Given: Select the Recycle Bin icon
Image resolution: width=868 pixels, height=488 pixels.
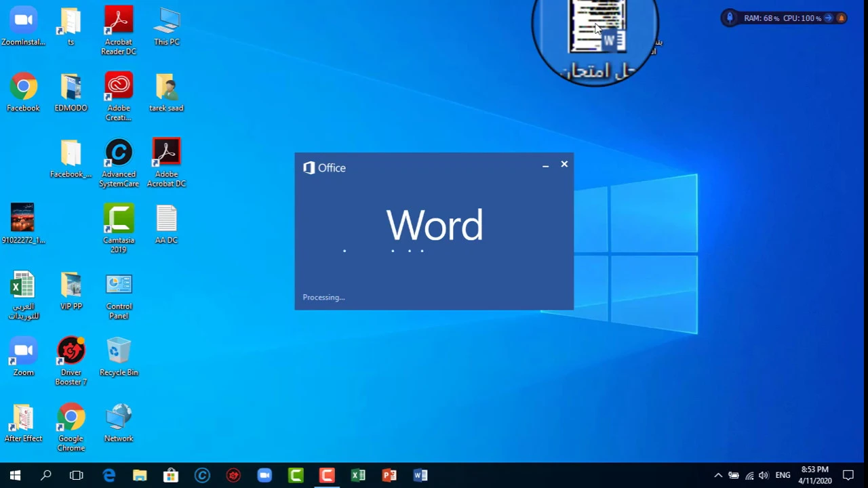Looking at the screenshot, I should point(119,357).
